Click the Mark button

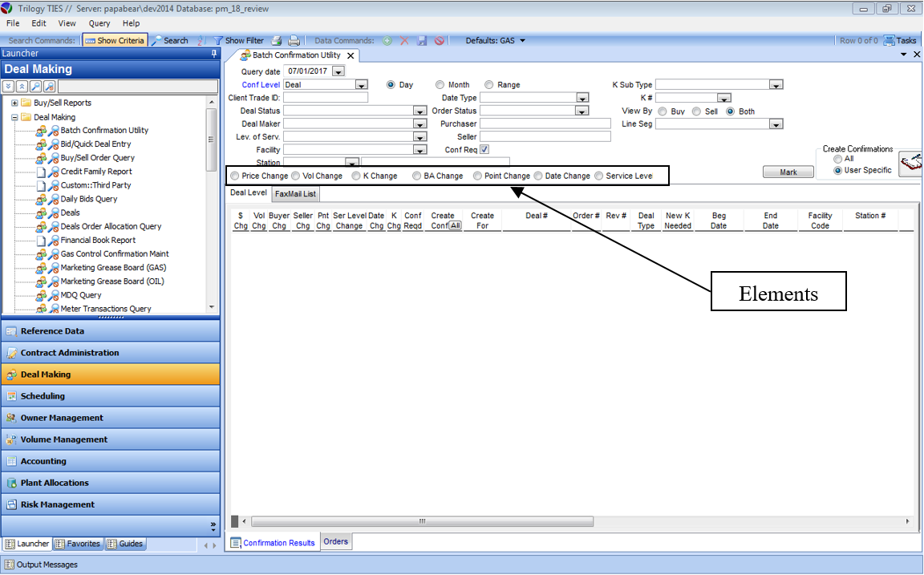788,172
